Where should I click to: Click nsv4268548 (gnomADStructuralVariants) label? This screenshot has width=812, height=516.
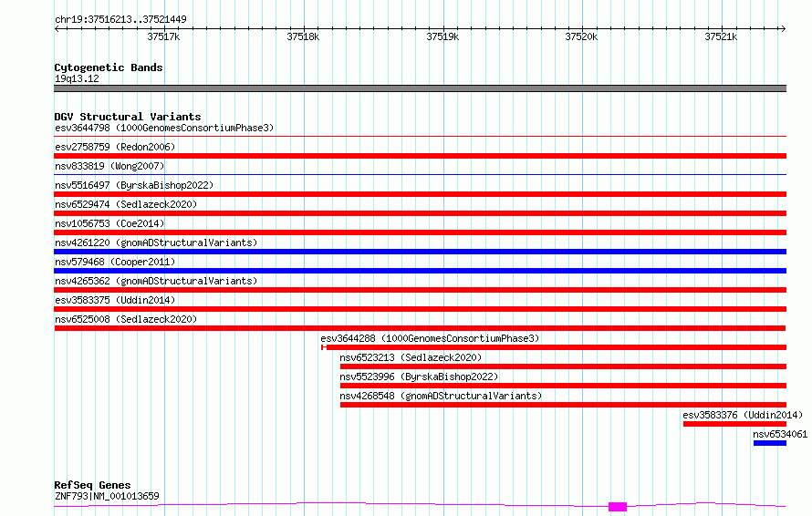(x=441, y=396)
